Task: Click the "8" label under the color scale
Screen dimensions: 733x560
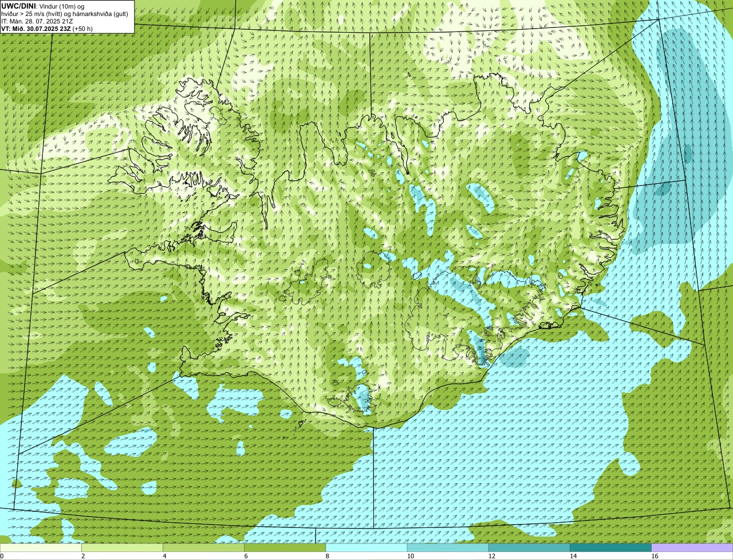Action: coord(327,556)
